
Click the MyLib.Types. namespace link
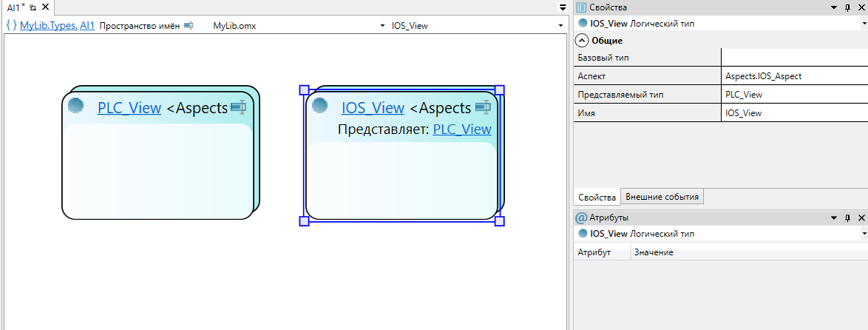[x=49, y=25]
